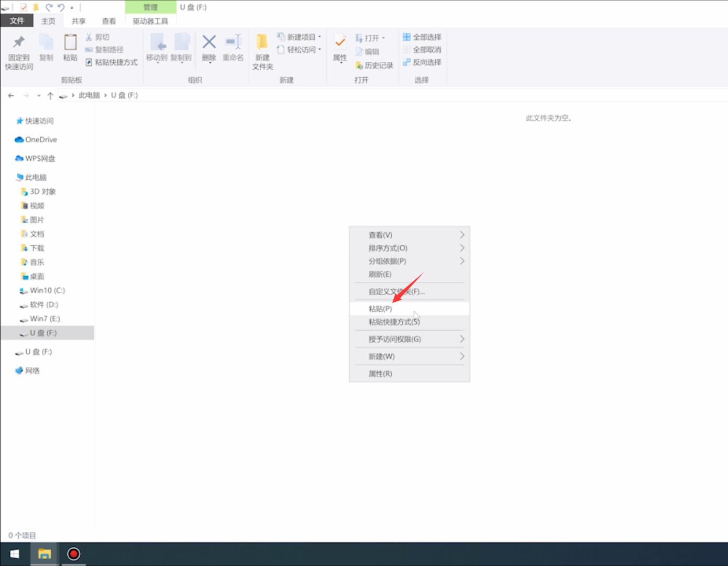The width and height of the screenshot is (728, 566).
Task: Open 音乐 folder in sidebar
Action: point(37,263)
